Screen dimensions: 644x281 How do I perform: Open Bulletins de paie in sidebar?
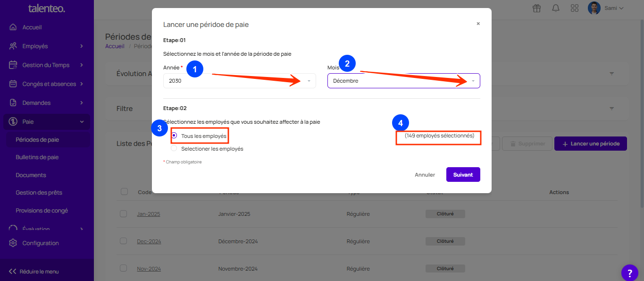37,157
